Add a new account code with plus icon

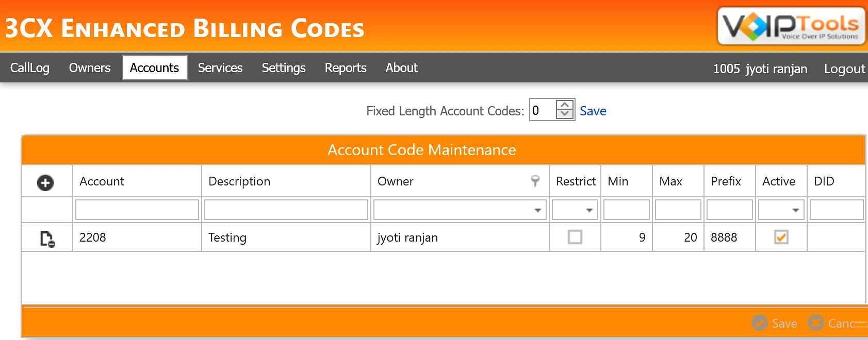(x=45, y=182)
